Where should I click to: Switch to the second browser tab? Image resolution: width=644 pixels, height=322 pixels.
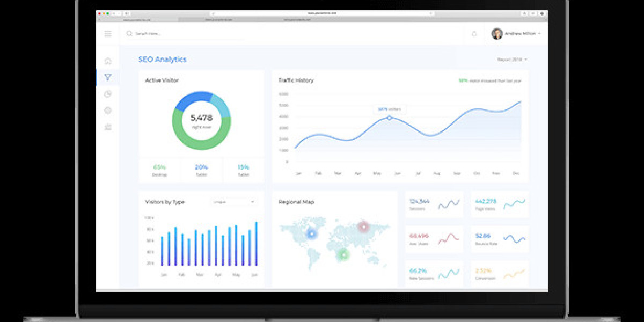point(217,19)
